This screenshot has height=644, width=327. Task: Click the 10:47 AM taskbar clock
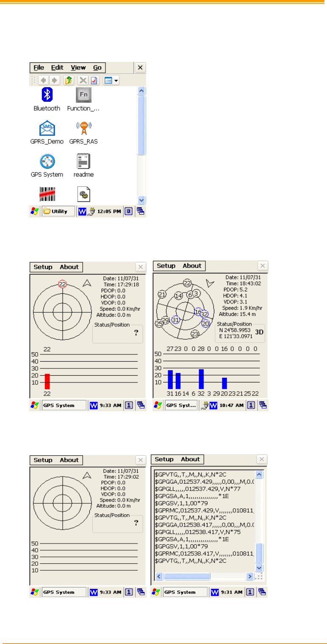pyautogui.click(x=231, y=406)
